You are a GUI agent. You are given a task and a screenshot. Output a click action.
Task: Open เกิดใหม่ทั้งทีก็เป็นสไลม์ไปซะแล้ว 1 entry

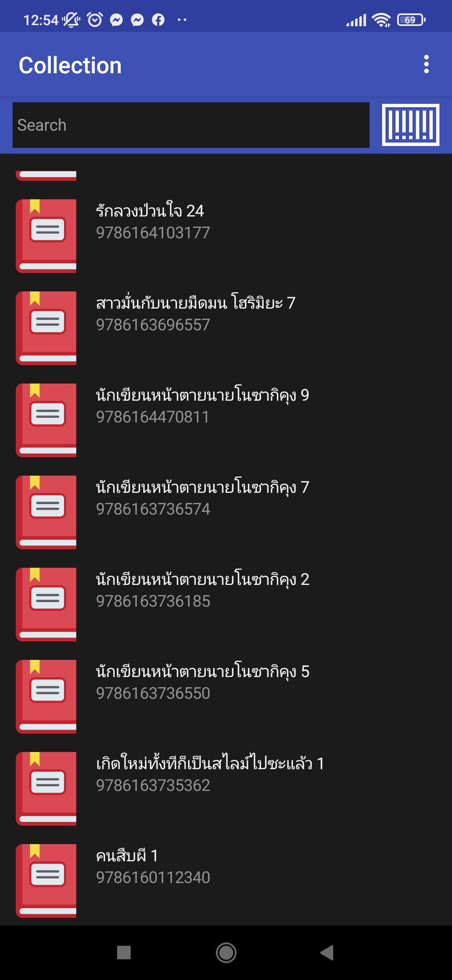(x=210, y=763)
